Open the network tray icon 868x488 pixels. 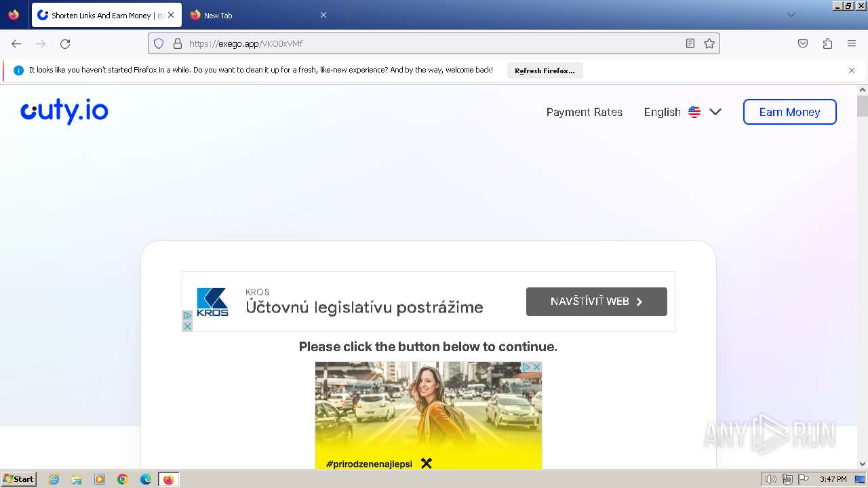point(787,479)
